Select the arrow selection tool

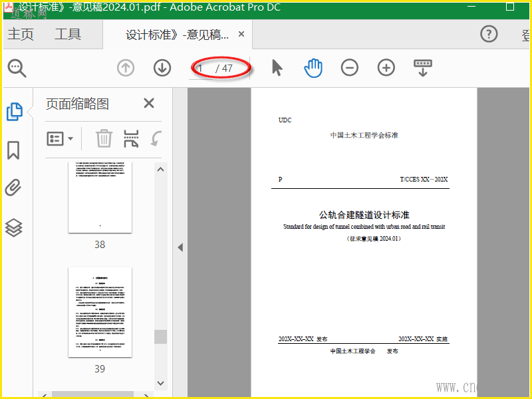[x=277, y=68]
